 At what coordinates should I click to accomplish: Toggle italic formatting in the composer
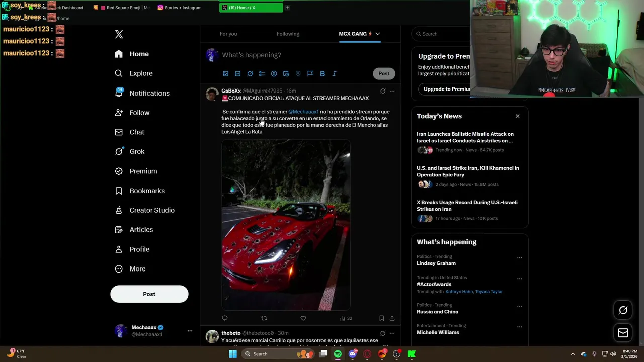335,74
